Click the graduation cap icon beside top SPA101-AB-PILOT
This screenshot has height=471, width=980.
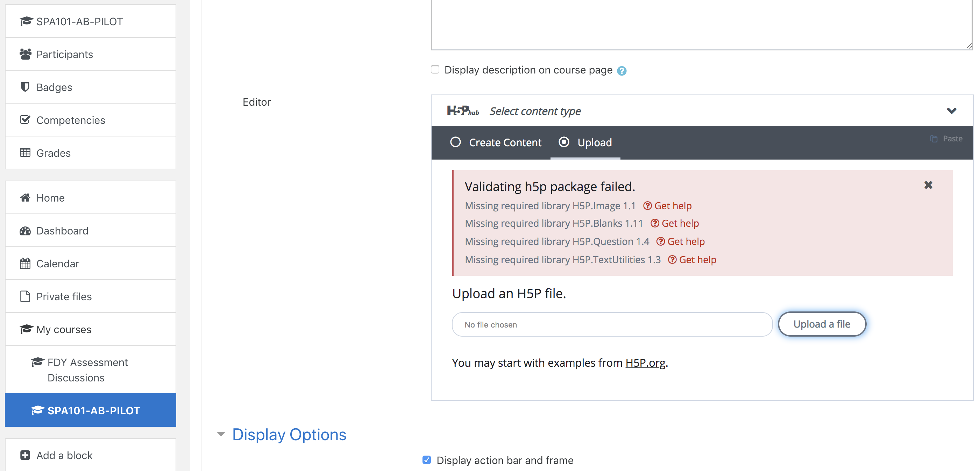click(26, 21)
